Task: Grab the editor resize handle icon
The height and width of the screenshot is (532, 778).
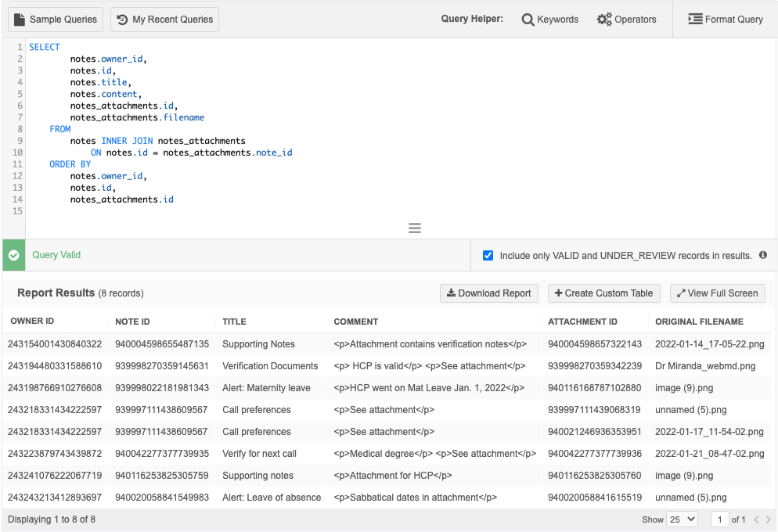Action: [x=415, y=228]
